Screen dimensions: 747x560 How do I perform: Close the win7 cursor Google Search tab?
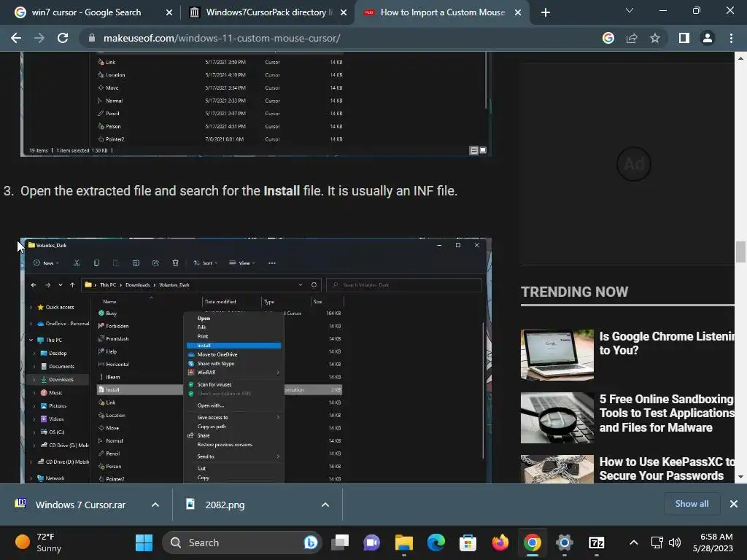[x=169, y=12]
